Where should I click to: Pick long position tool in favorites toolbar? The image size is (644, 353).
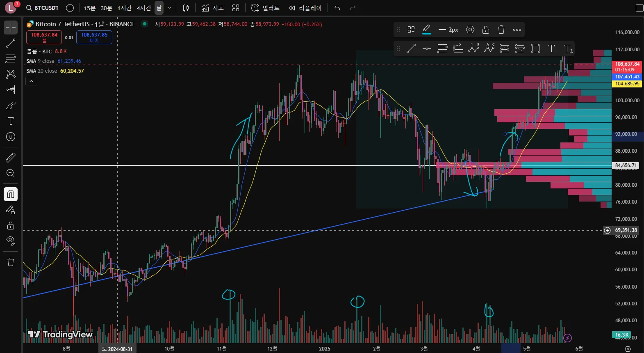click(x=505, y=48)
